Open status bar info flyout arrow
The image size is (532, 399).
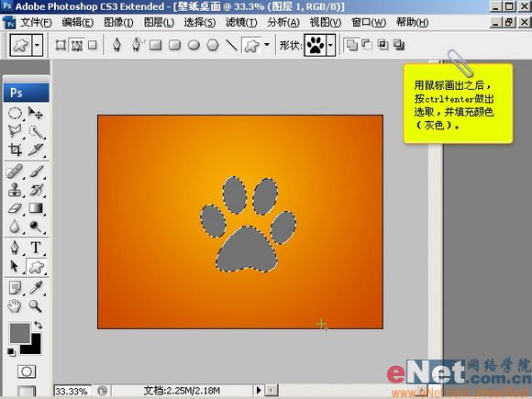259,390
